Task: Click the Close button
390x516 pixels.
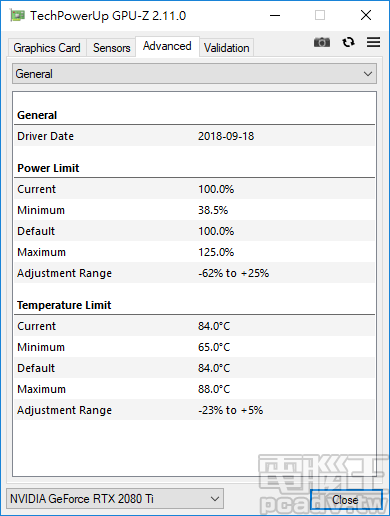Action: tap(346, 500)
